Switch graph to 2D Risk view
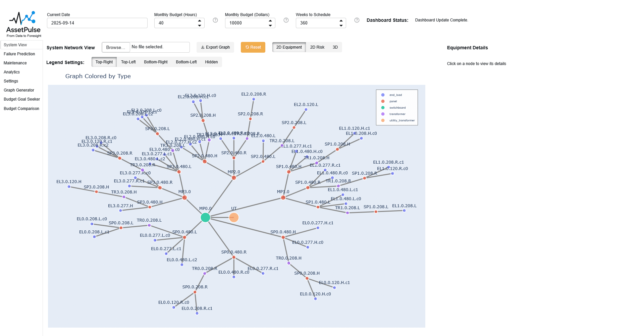644x336 pixels. coord(317,47)
